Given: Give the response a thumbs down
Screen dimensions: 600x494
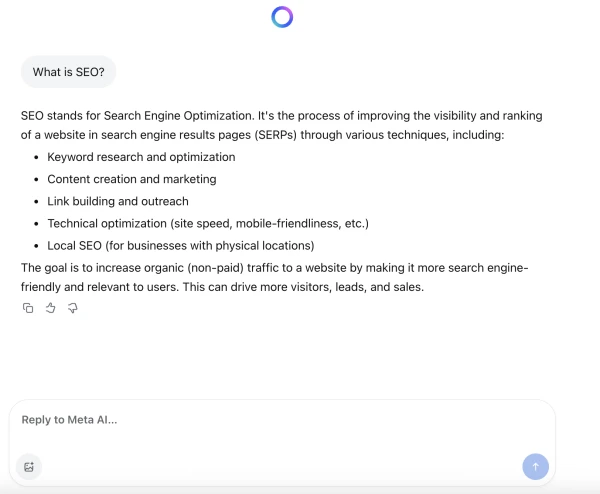Looking at the screenshot, I should point(73,308).
